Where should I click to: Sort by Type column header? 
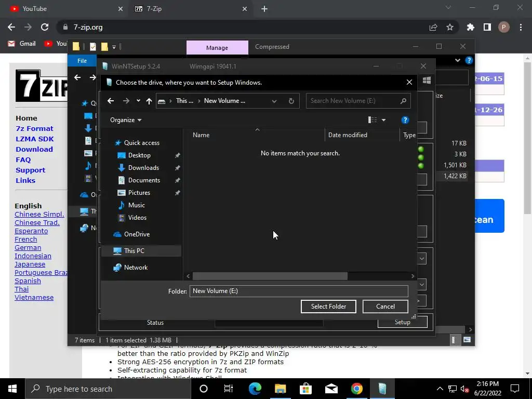click(x=409, y=135)
